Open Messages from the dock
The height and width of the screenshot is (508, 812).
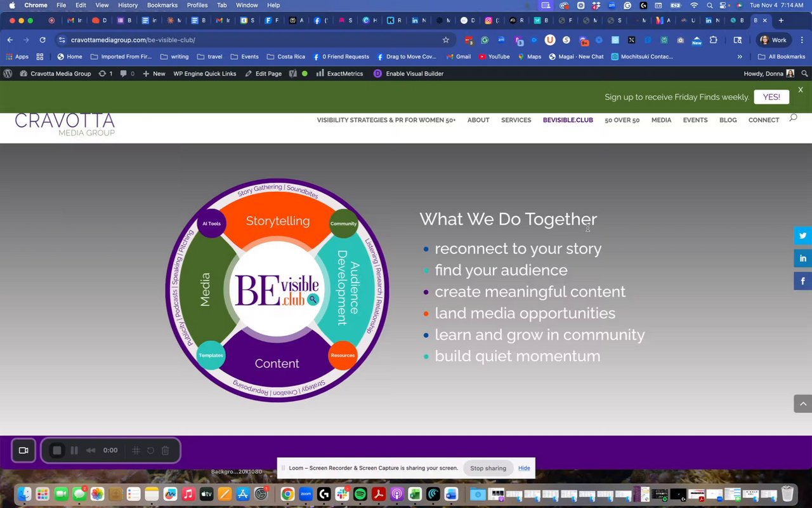pos(79,494)
